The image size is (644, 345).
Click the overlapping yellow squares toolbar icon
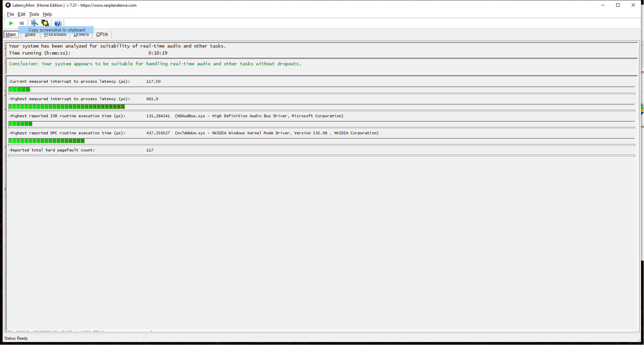[45, 23]
